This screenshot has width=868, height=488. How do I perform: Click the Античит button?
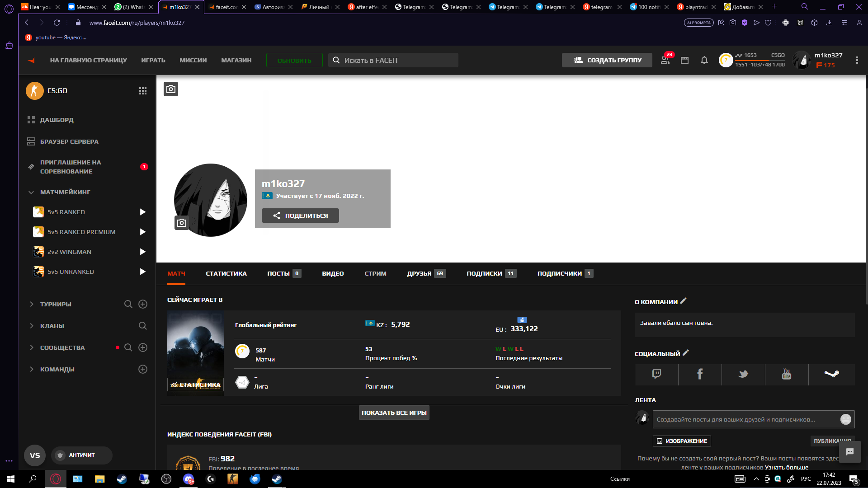pos(81,455)
